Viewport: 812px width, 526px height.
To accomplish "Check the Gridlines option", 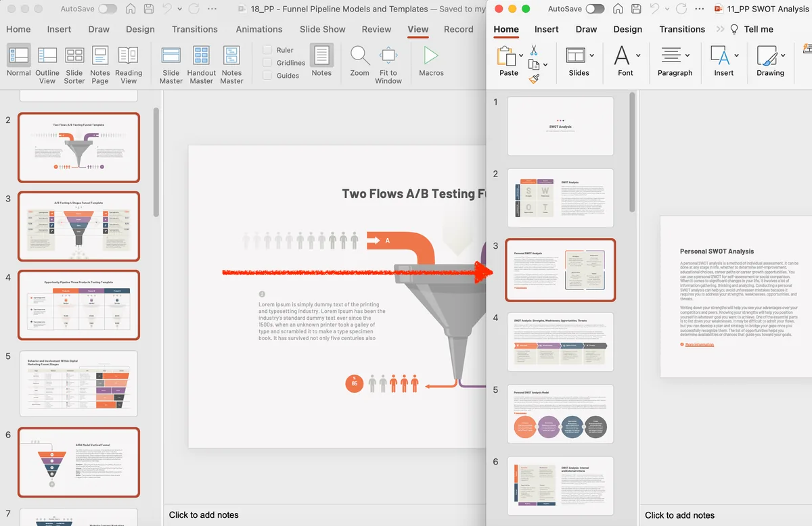I will tap(267, 63).
